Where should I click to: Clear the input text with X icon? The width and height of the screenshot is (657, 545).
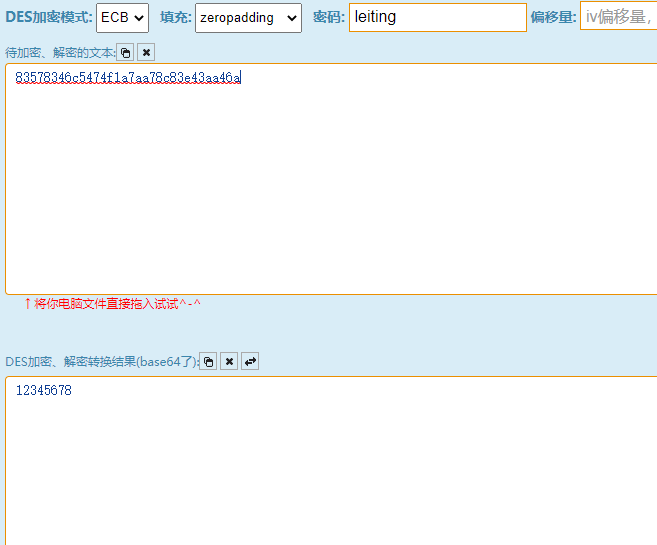pos(146,52)
